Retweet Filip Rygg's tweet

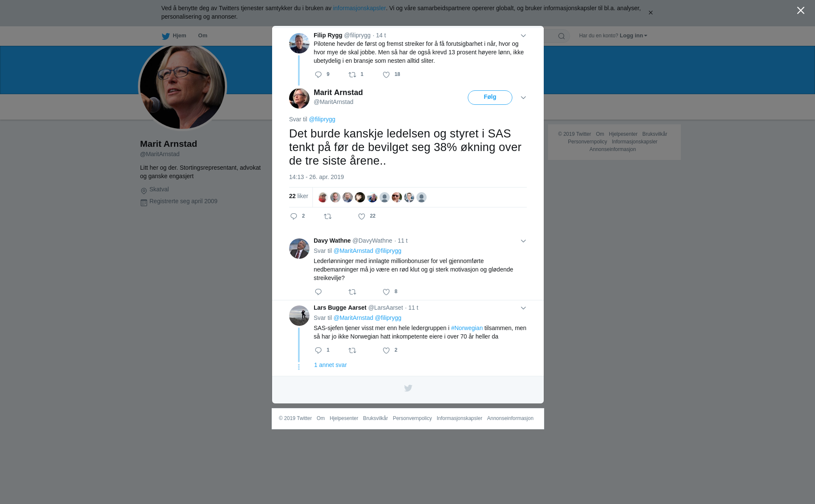[352, 75]
